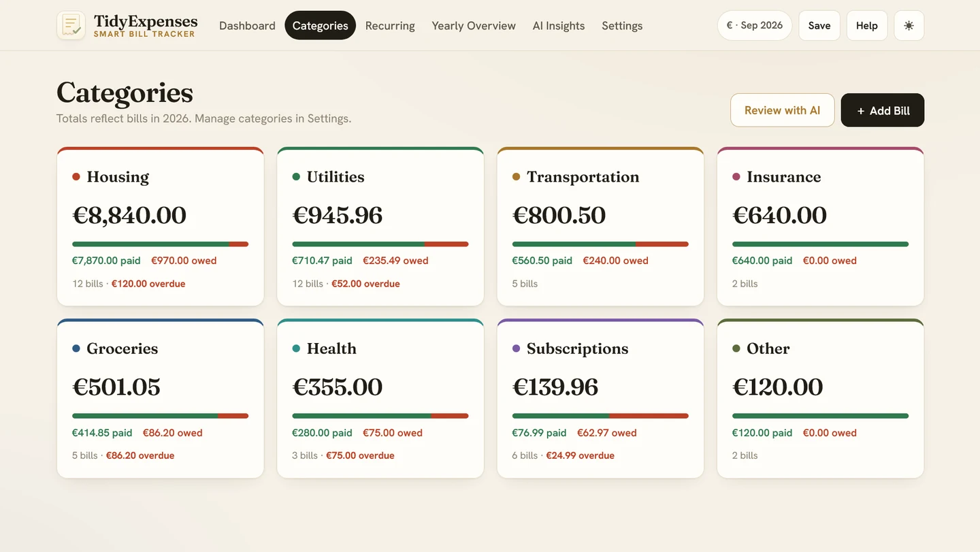Click €24.99 overdue in Subscriptions card

pyautogui.click(x=580, y=456)
